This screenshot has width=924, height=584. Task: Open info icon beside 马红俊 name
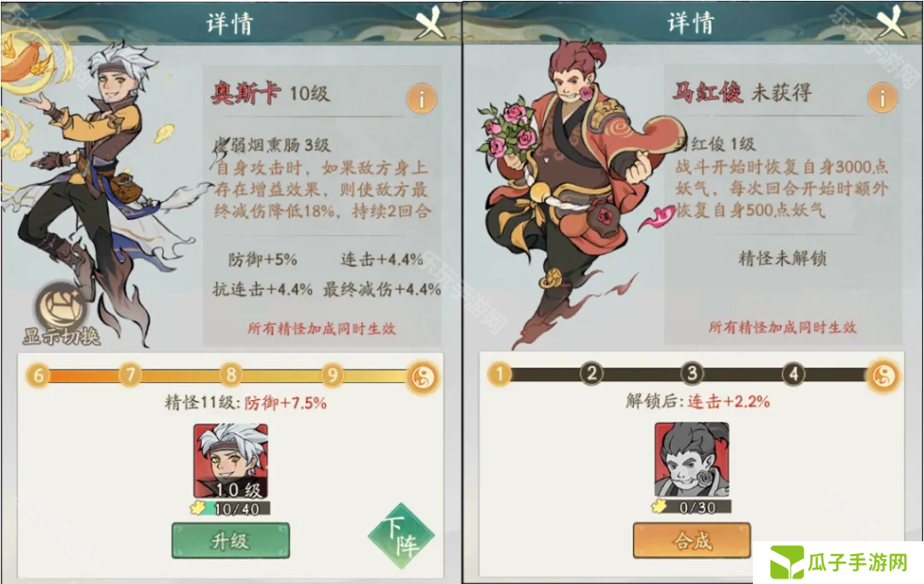(882, 97)
